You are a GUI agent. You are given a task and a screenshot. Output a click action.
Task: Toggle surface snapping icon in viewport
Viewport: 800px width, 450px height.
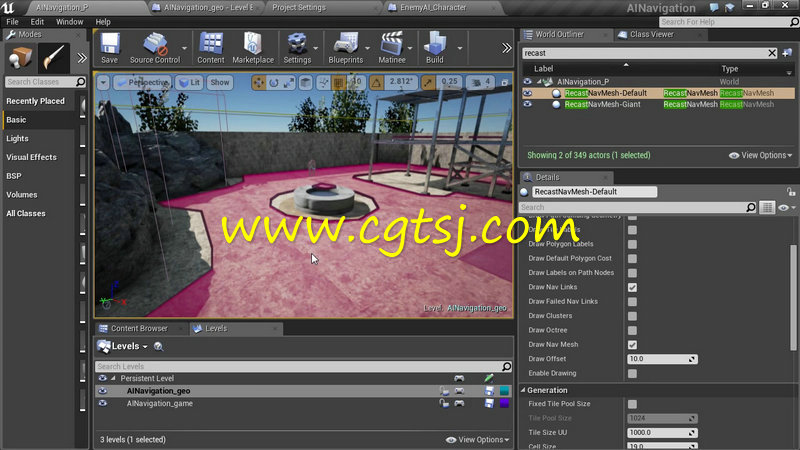click(x=323, y=82)
